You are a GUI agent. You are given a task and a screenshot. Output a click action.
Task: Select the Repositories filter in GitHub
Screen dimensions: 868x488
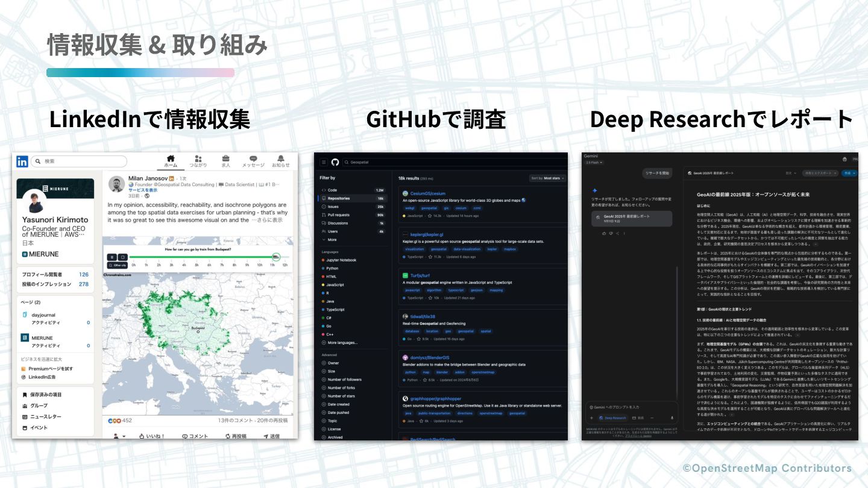(x=353, y=198)
